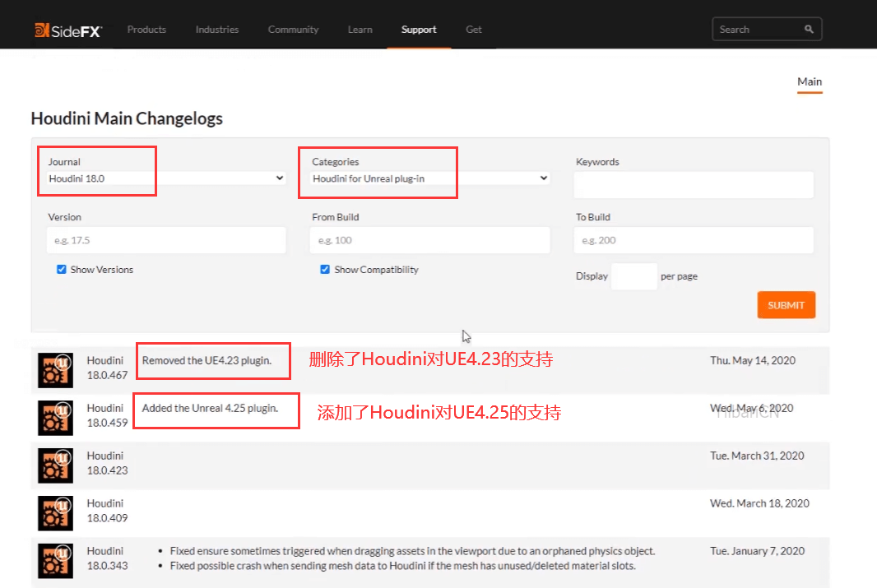
Task: Open the Support menu
Action: click(x=419, y=30)
